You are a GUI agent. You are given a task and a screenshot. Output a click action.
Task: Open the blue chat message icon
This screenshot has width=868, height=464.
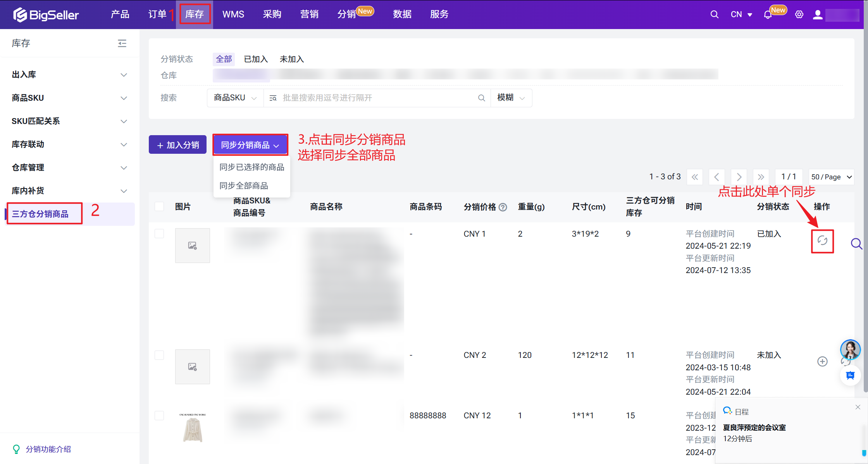[x=850, y=375]
